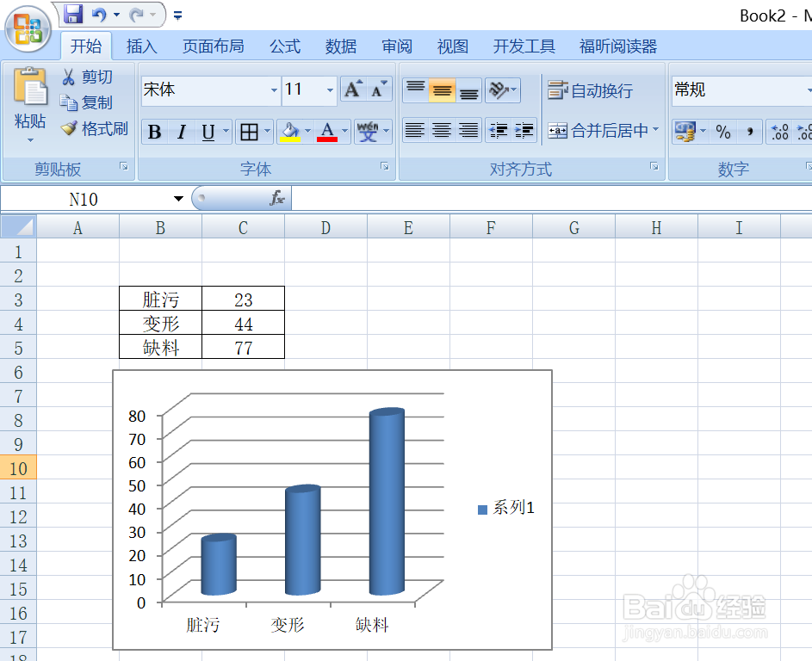Open the Review (审阅) tab
This screenshot has height=661, width=812.
[x=397, y=46]
